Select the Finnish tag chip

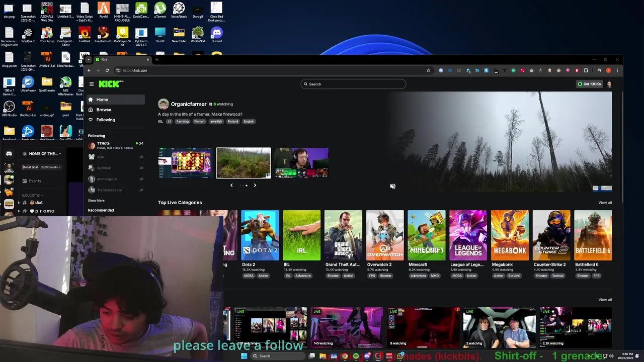199,121
